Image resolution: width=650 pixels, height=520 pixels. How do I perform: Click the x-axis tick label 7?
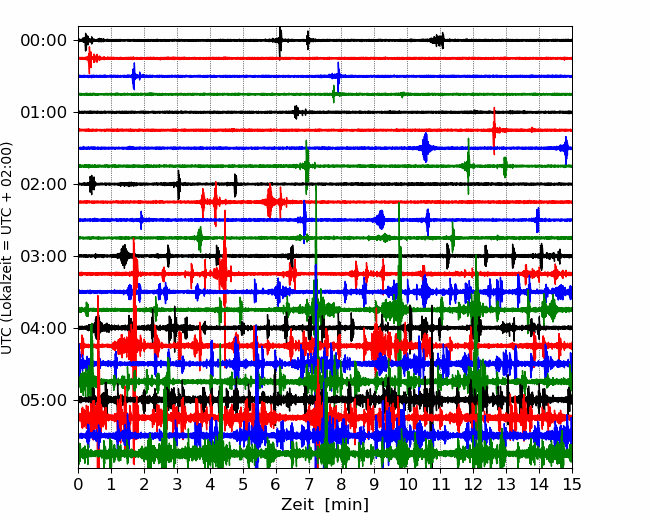pyautogui.click(x=309, y=484)
